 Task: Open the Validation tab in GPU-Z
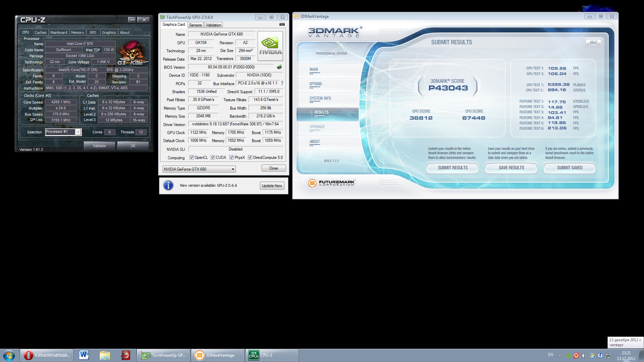click(x=214, y=25)
